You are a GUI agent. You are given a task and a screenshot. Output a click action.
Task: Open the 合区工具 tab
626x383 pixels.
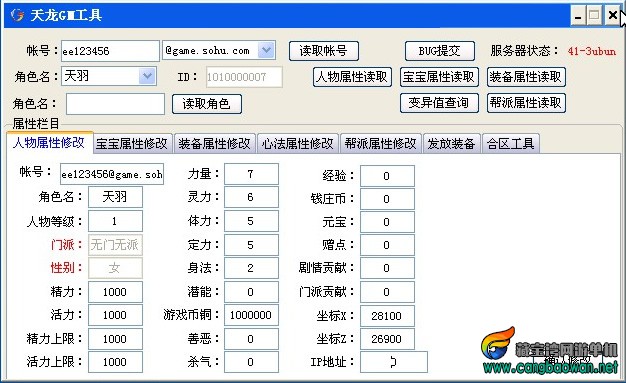(511, 144)
